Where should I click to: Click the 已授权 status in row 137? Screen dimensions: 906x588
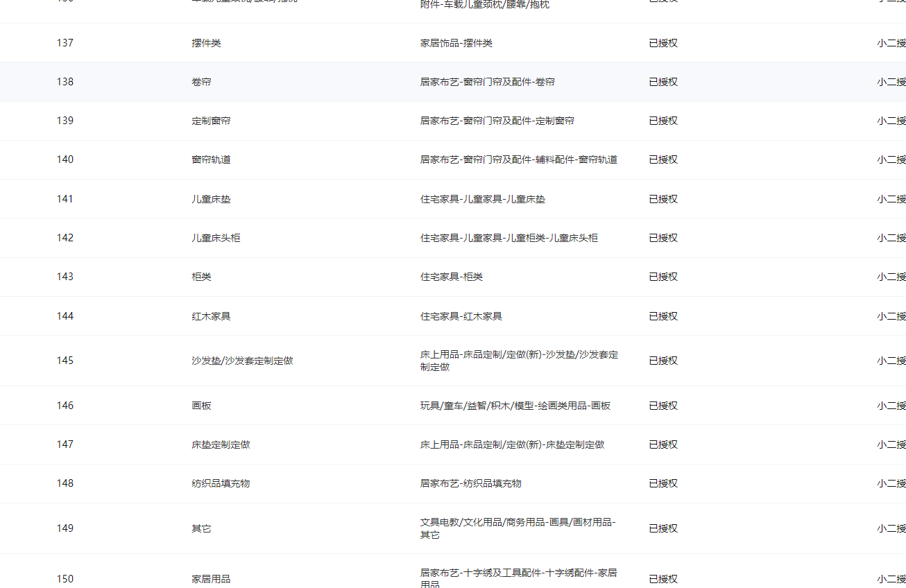(x=663, y=43)
